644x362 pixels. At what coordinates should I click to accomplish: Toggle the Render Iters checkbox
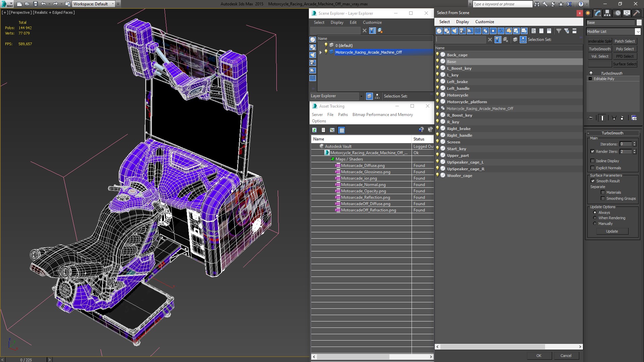592,152
